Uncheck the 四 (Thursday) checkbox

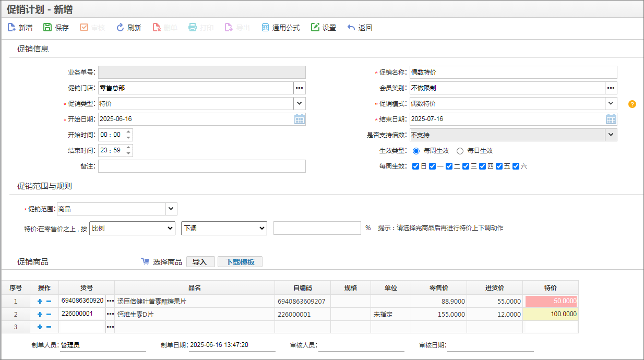(482, 166)
